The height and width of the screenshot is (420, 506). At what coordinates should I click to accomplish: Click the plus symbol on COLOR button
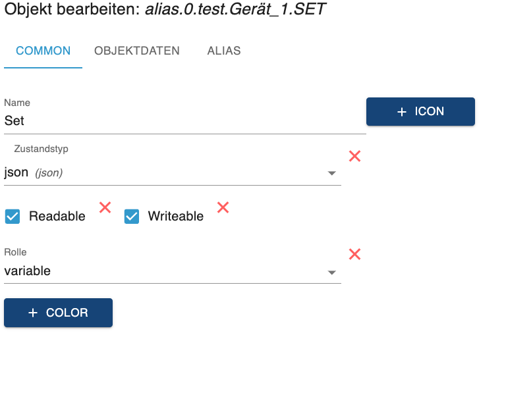(x=33, y=313)
